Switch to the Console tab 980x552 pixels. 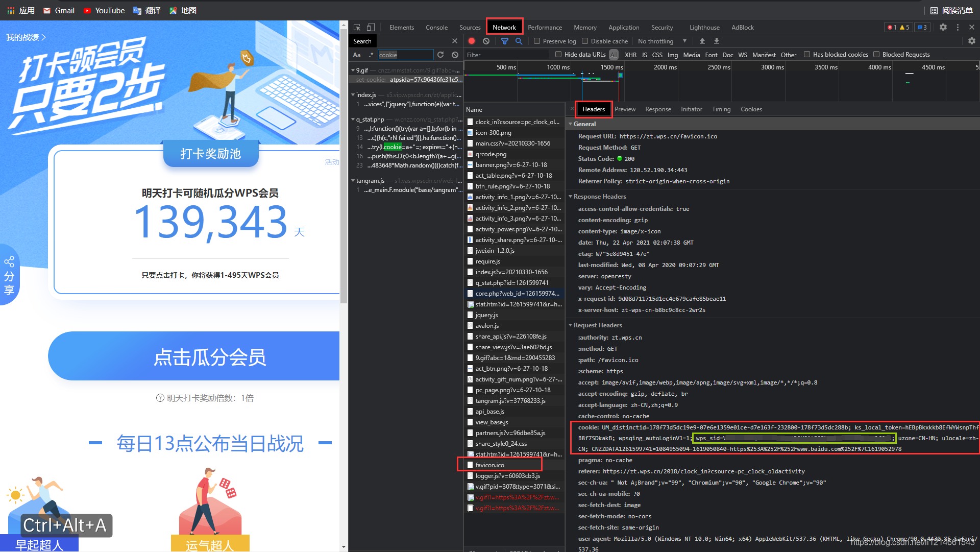coord(436,27)
